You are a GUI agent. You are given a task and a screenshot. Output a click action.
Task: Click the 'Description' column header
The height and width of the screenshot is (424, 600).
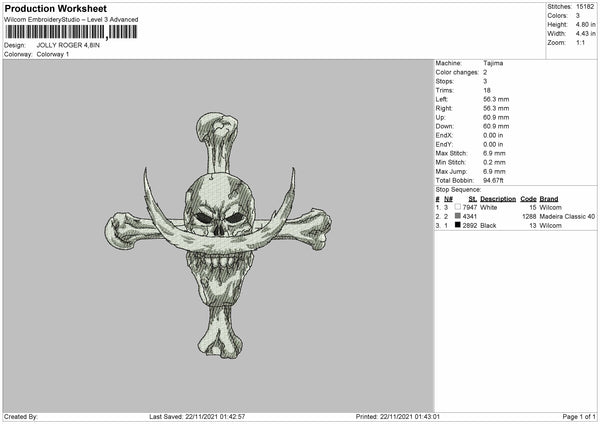click(x=498, y=199)
